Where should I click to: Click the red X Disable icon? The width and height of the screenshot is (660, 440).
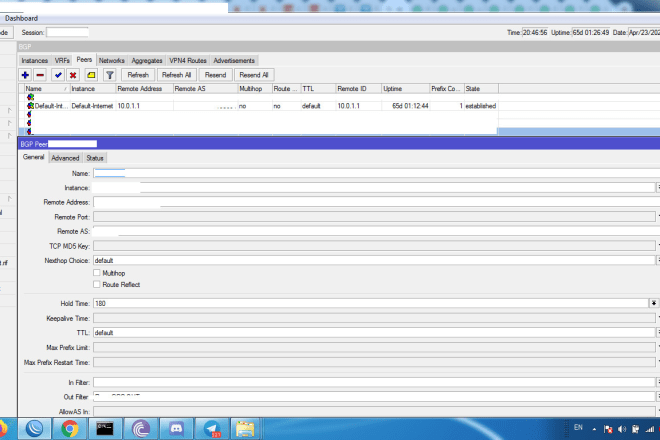coord(73,75)
